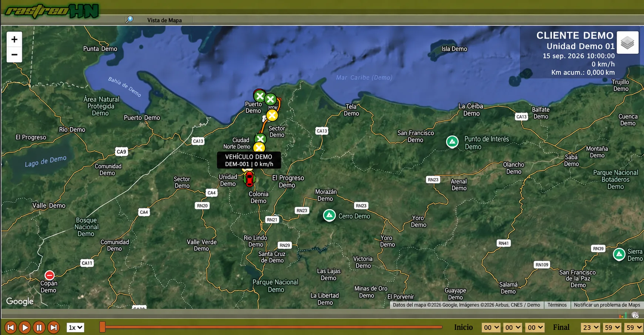The height and width of the screenshot is (335, 644).
Task: Click leftmost green X marker at Puerto Demo
Action: coord(260,96)
